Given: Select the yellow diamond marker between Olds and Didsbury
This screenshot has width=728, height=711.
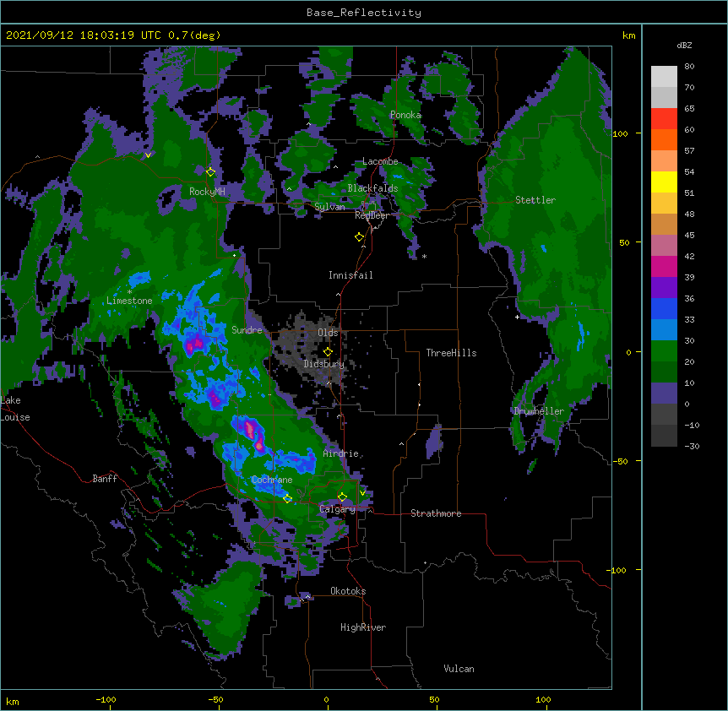Looking at the screenshot, I should [x=328, y=352].
